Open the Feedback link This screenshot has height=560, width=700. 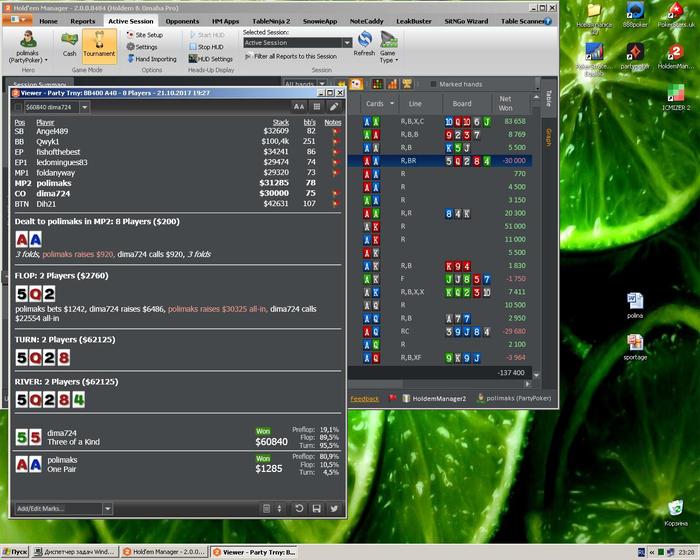click(364, 398)
